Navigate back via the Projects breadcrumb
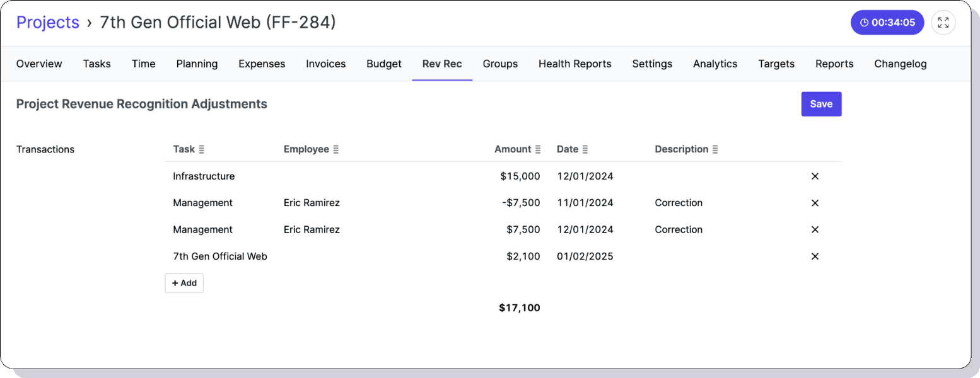This screenshot has width=980, height=378. coord(47,22)
